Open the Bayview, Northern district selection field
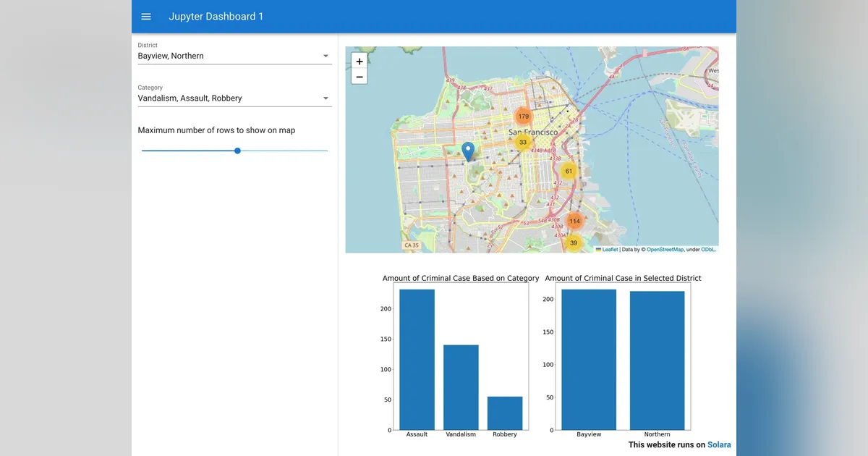868x456 pixels. tap(235, 53)
